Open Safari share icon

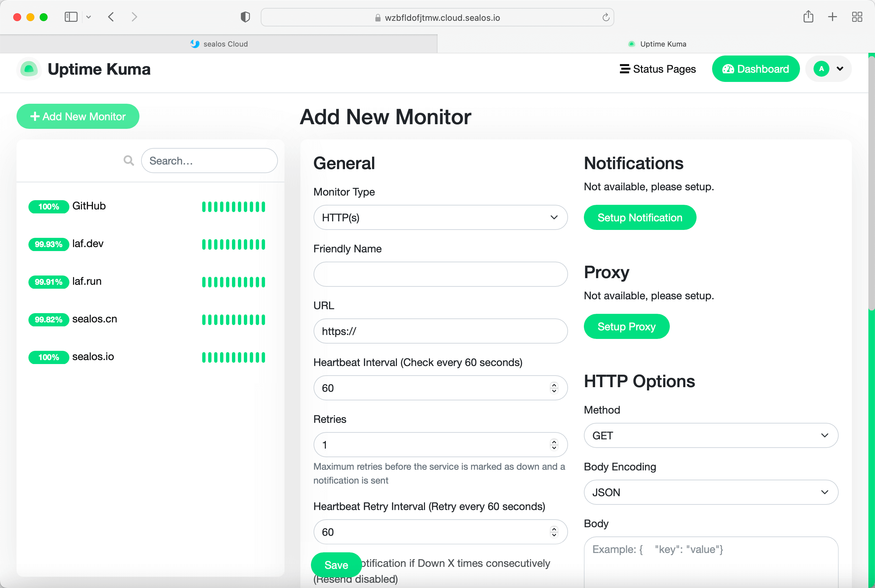(808, 17)
